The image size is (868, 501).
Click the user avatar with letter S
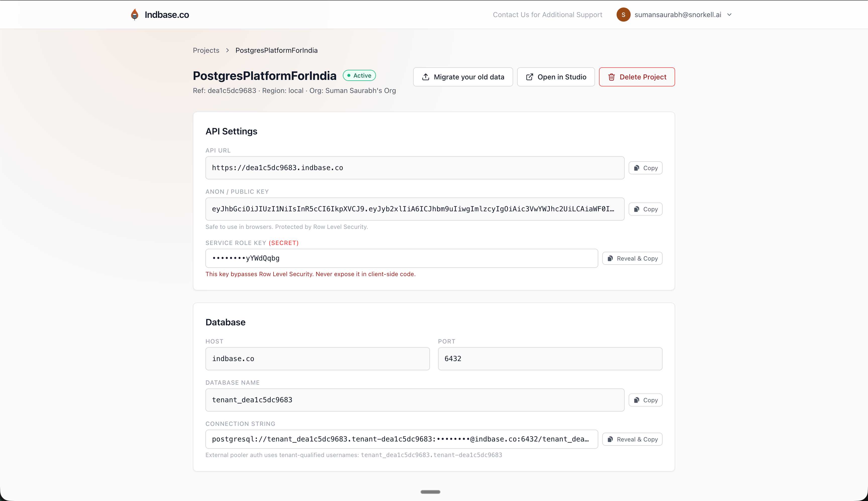623,15
